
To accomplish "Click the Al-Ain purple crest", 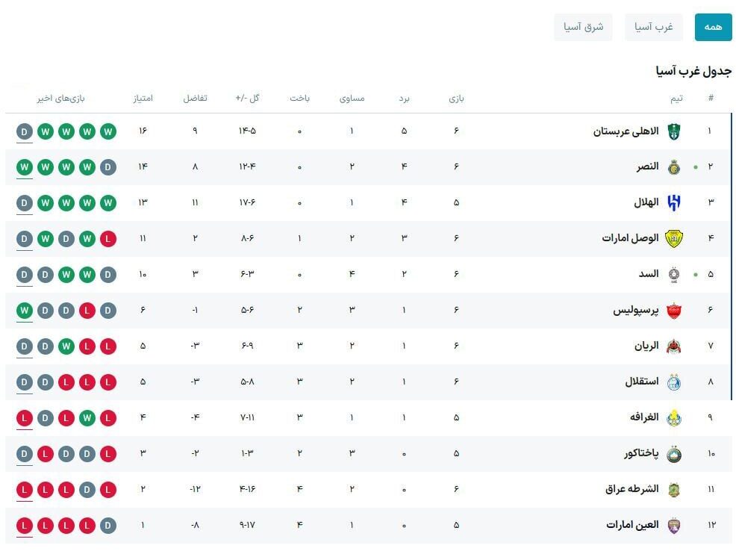I will (674, 526).
